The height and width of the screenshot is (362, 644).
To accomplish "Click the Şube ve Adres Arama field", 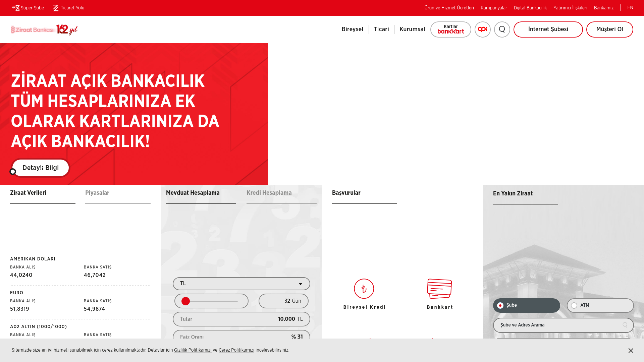I will tap(563, 325).
